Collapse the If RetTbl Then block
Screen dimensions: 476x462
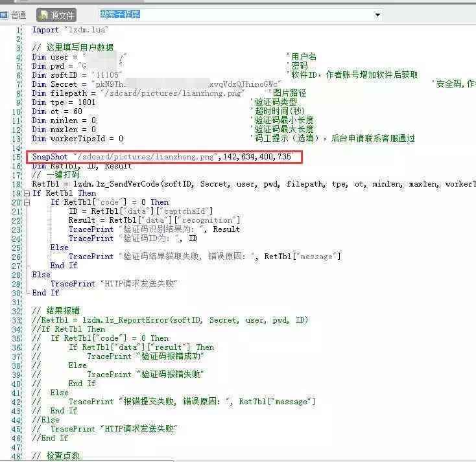tap(27, 193)
